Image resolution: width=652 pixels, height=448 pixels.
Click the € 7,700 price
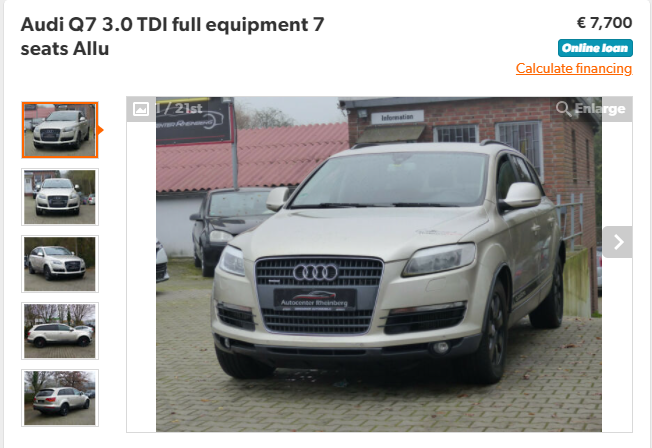pyautogui.click(x=605, y=22)
